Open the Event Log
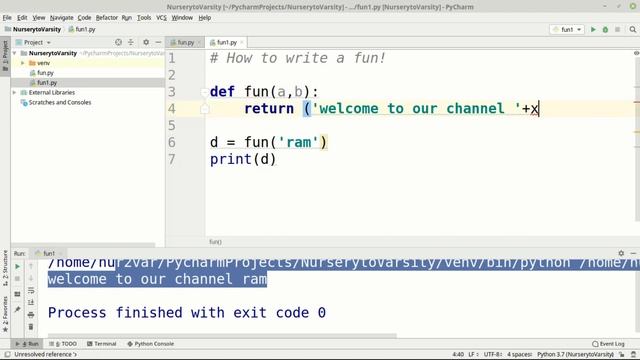The height and width of the screenshot is (360, 640). tap(608, 344)
